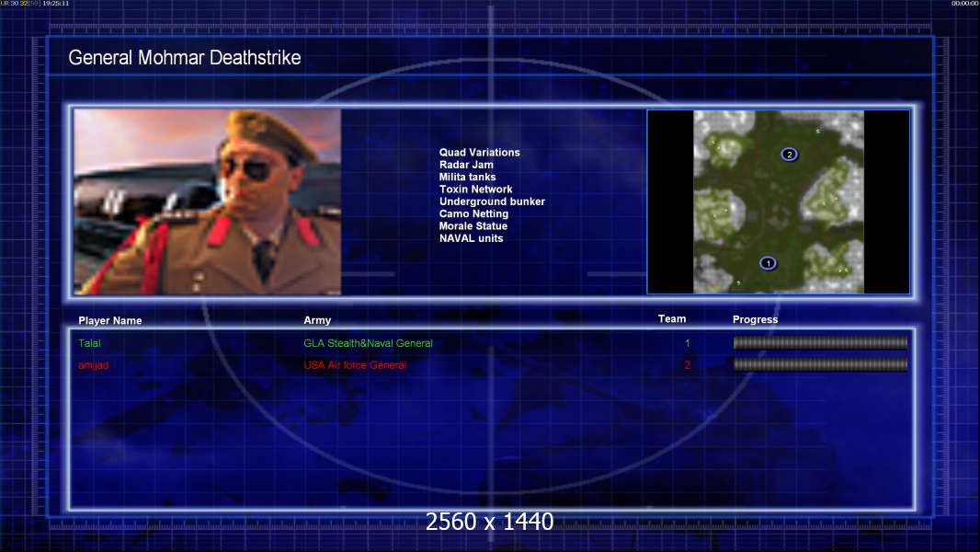Click player name Talal
This screenshot has width=980, height=552.
point(89,343)
